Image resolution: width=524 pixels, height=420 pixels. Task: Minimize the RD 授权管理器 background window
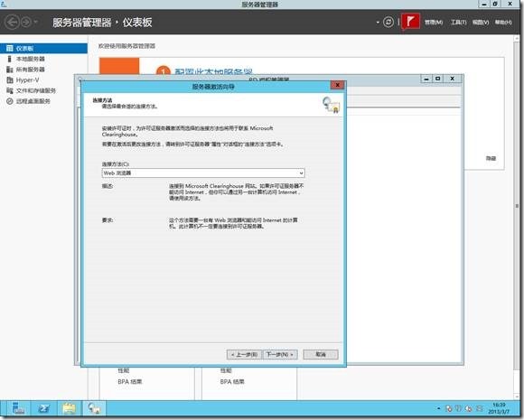click(x=426, y=79)
